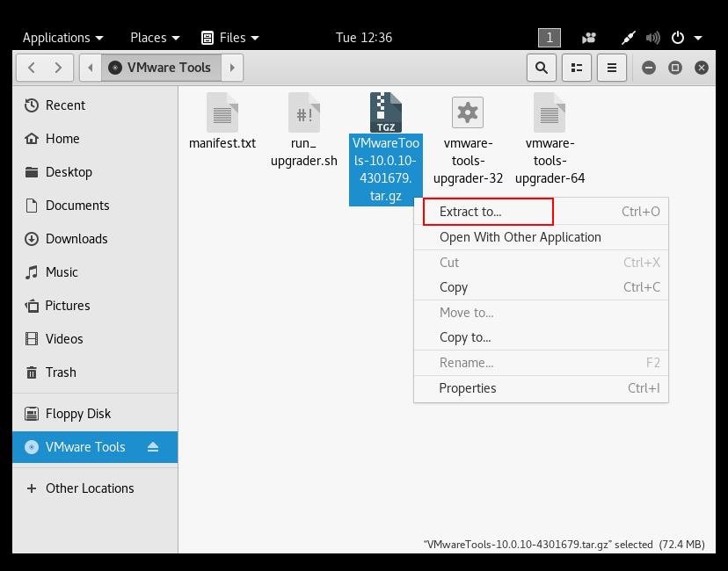
Task: Click the Pictures icon in sidebar
Action: pyautogui.click(x=32, y=306)
